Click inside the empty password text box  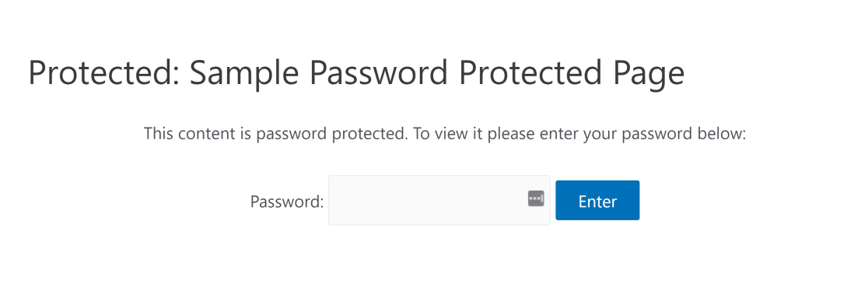[439, 201]
